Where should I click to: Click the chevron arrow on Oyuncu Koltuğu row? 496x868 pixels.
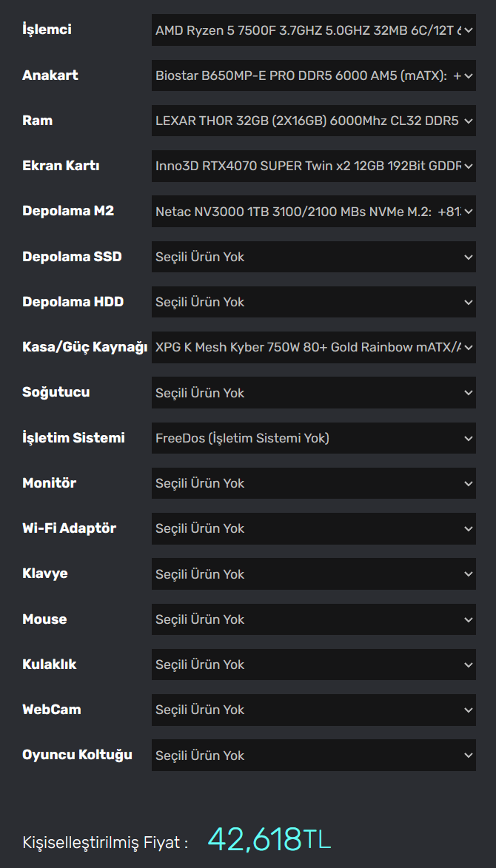tap(468, 756)
